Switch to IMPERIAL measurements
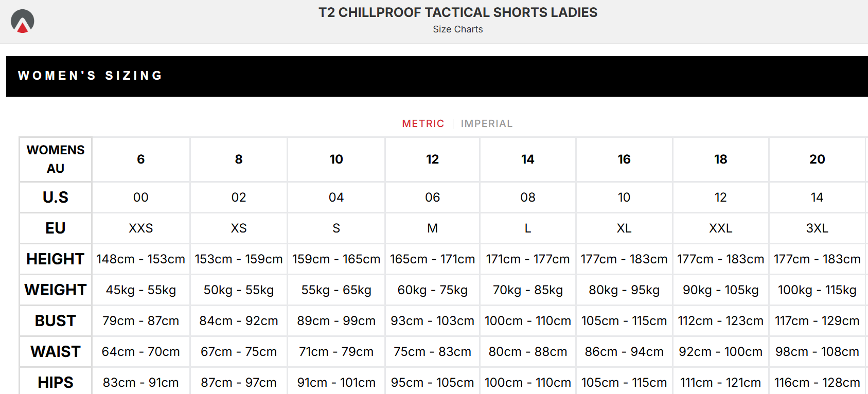Screen dimensions: 868x394 pyautogui.click(x=486, y=123)
